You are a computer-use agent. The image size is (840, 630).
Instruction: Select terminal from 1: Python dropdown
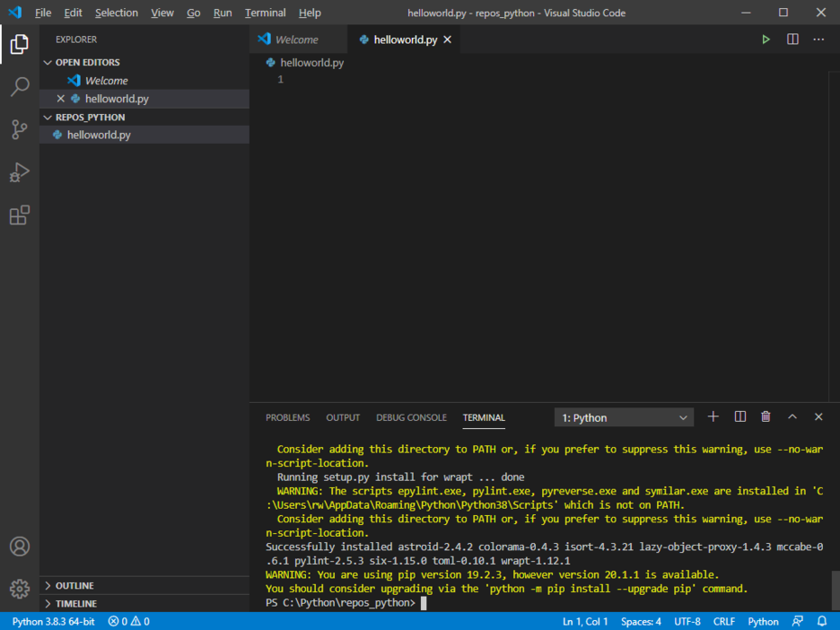click(x=624, y=417)
